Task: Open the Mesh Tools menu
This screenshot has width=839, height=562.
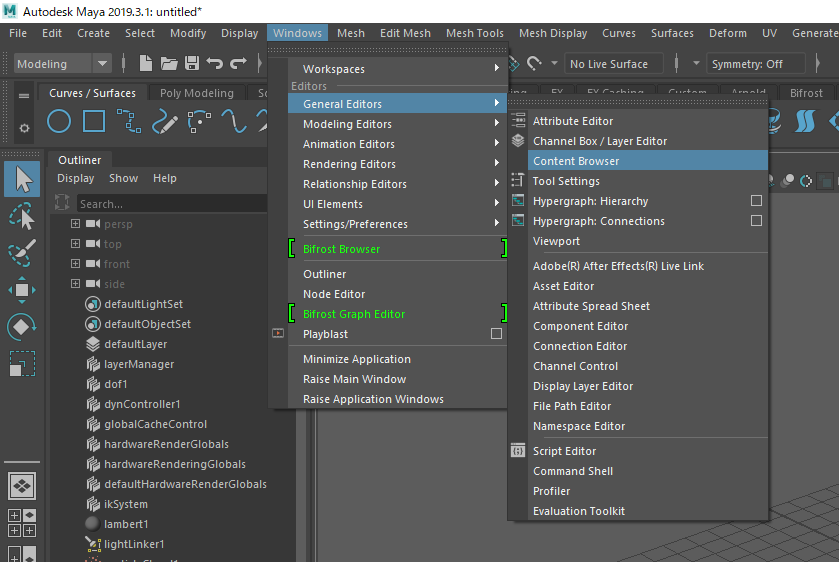Action: coord(475,33)
